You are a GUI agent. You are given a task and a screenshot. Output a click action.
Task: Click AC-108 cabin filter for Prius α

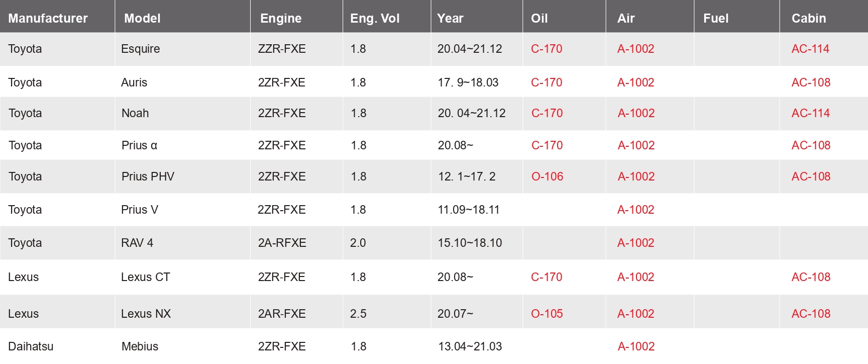click(811, 145)
